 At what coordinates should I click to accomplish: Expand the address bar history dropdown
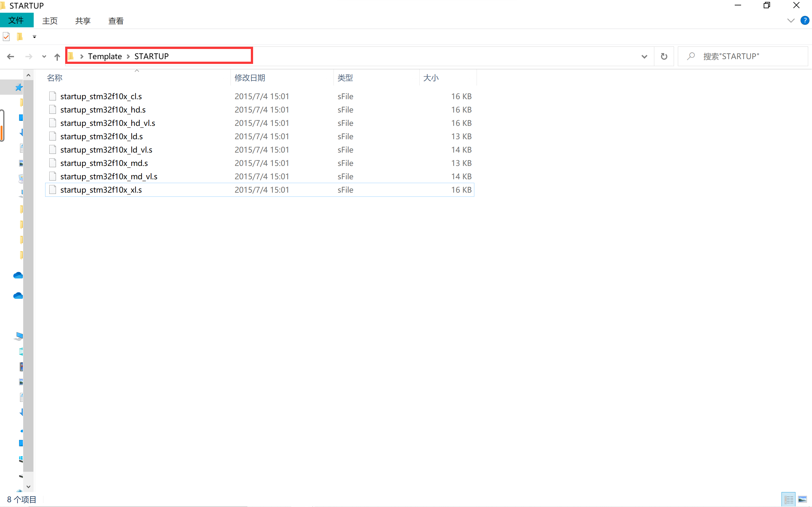coord(644,57)
